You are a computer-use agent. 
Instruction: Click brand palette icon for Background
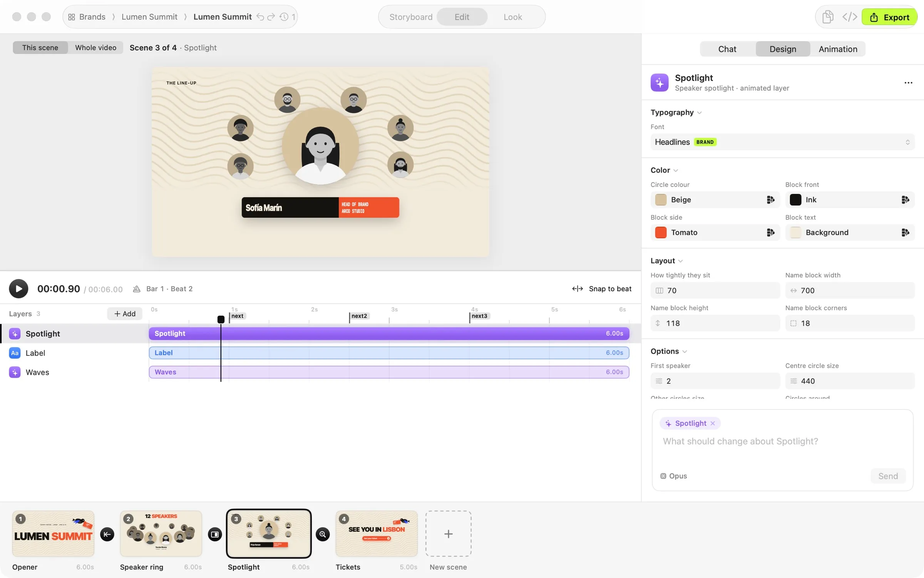tap(905, 232)
